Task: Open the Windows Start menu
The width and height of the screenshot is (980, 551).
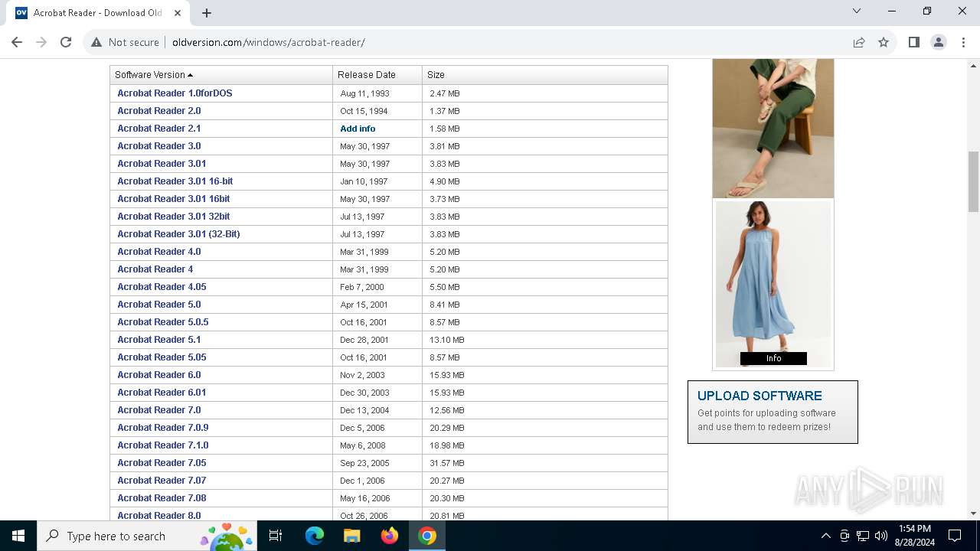Action: point(18,536)
